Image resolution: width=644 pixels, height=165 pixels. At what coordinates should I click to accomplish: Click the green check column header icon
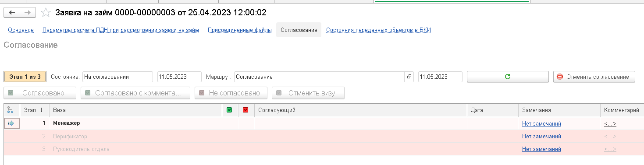point(229,110)
